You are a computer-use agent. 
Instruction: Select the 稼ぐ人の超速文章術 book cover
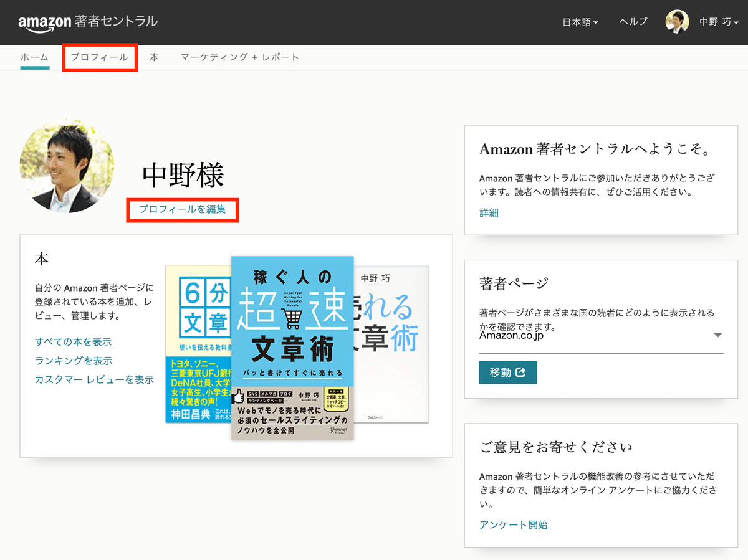293,348
